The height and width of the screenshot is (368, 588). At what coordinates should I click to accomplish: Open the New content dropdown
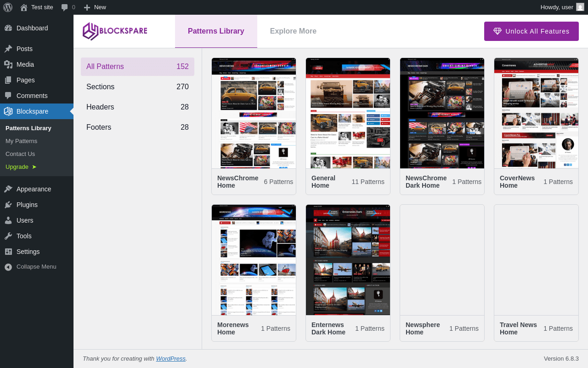(x=95, y=7)
